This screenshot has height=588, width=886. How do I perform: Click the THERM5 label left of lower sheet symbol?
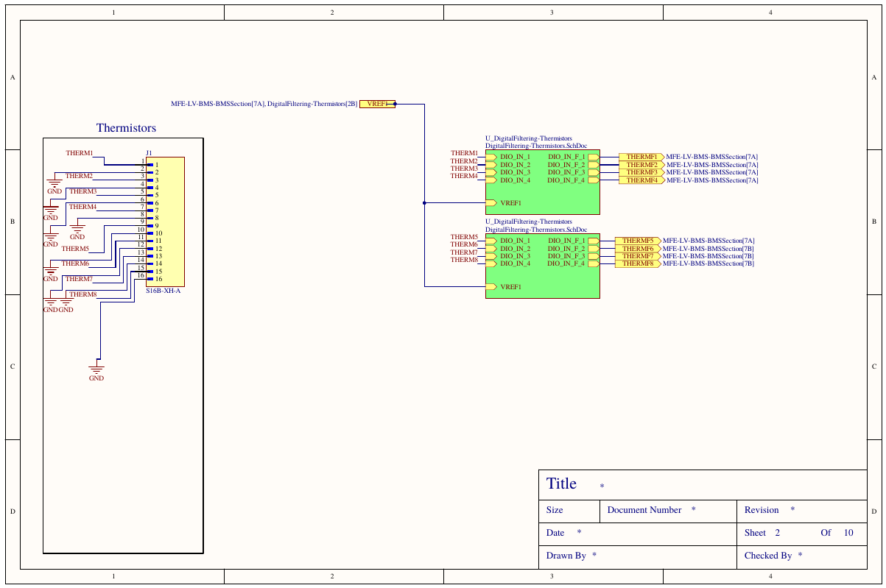(464, 237)
